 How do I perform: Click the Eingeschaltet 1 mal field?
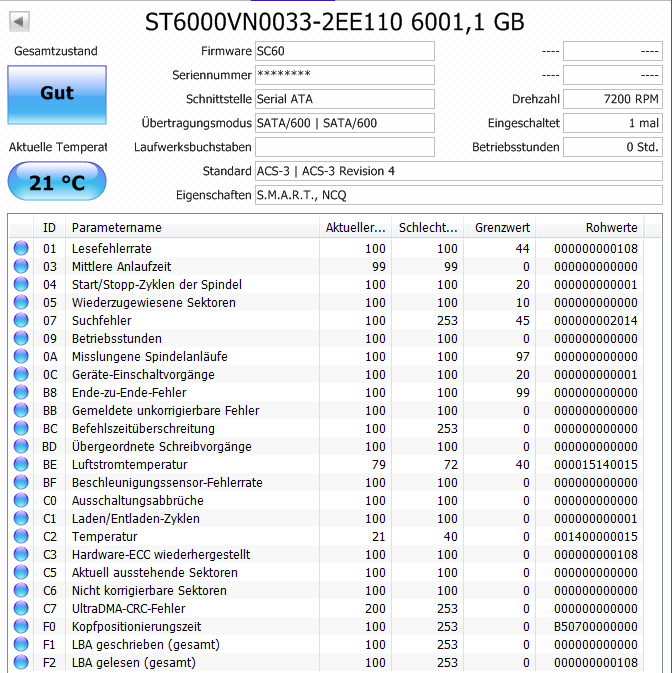(613, 123)
